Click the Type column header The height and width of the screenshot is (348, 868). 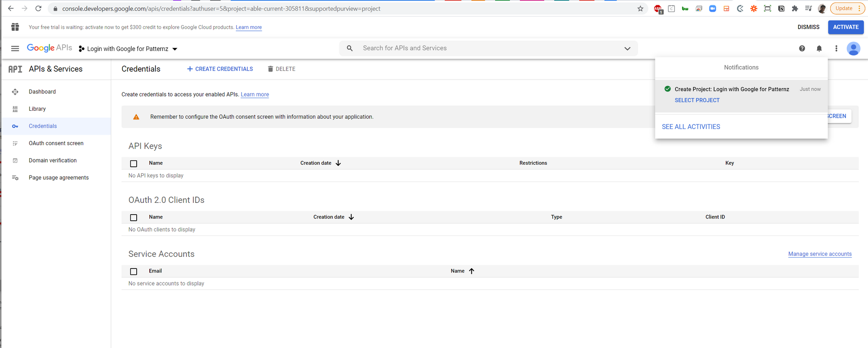click(556, 217)
